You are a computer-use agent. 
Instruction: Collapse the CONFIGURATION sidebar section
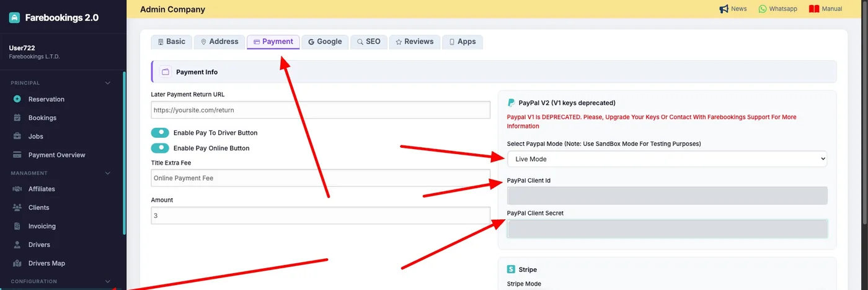(x=107, y=281)
